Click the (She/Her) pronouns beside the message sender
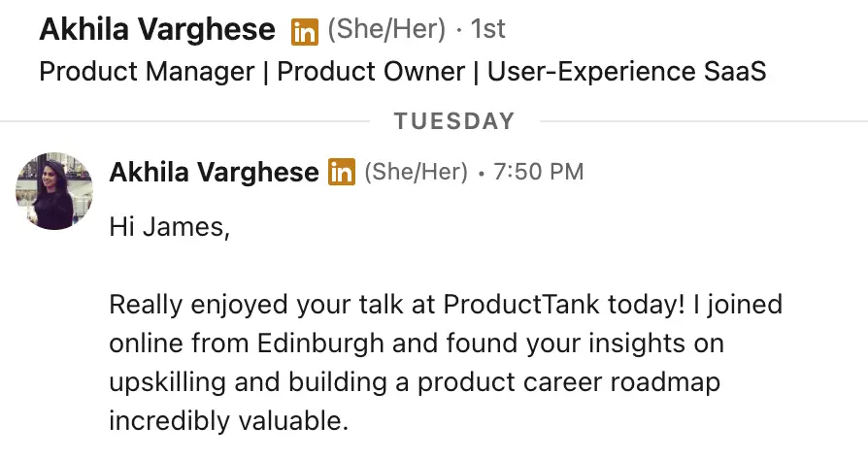Screen dimensions: 868x458 pos(416,173)
